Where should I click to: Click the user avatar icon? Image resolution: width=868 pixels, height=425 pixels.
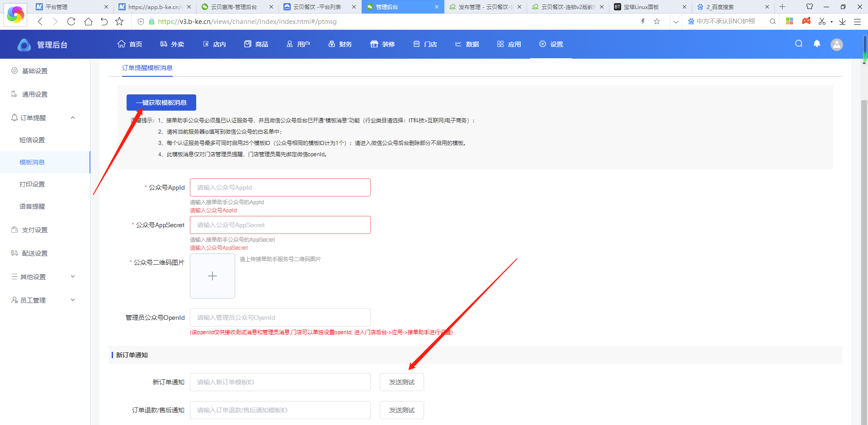coord(836,44)
